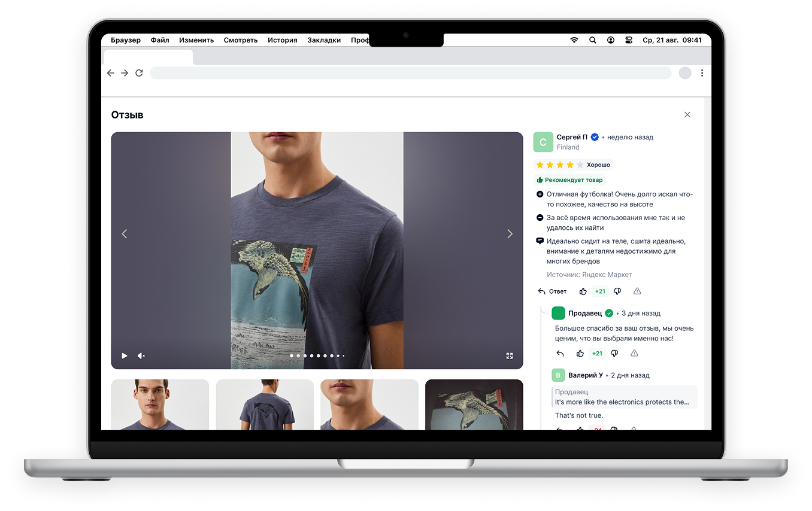Image resolution: width=812 pixels, height=511 pixels.
Task: Select the back-view t-shirt thumbnail
Action: coord(265,404)
